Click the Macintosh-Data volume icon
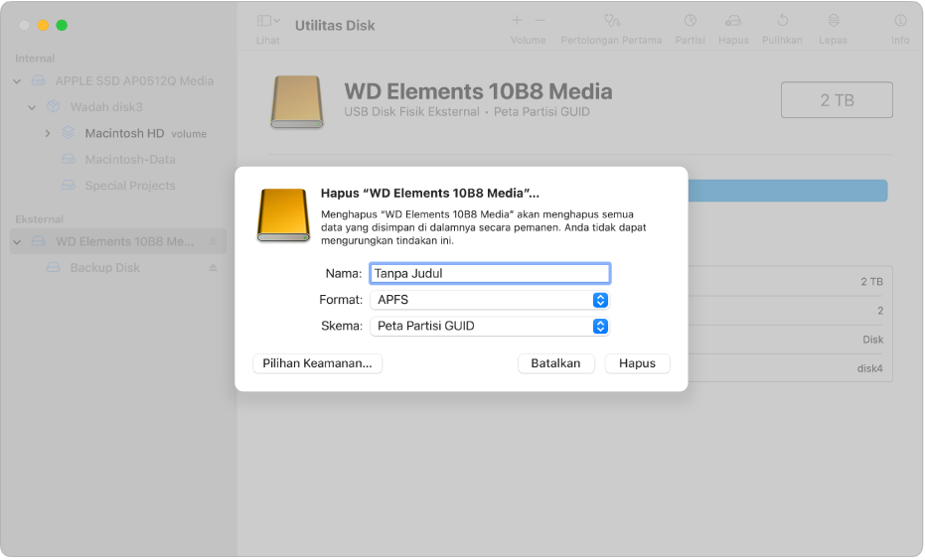This screenshot has height=560, width=925. [69, 159]
